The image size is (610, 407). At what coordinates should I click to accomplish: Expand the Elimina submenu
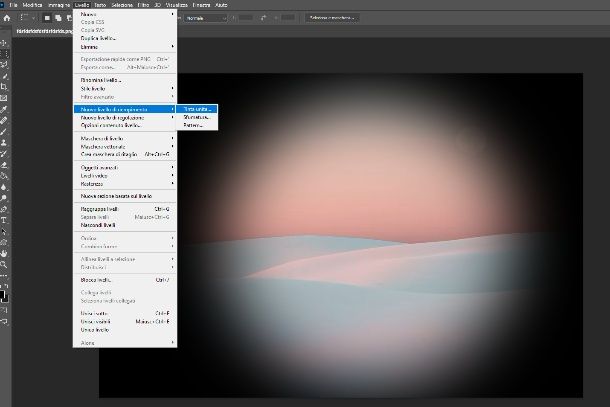[125, 47]
